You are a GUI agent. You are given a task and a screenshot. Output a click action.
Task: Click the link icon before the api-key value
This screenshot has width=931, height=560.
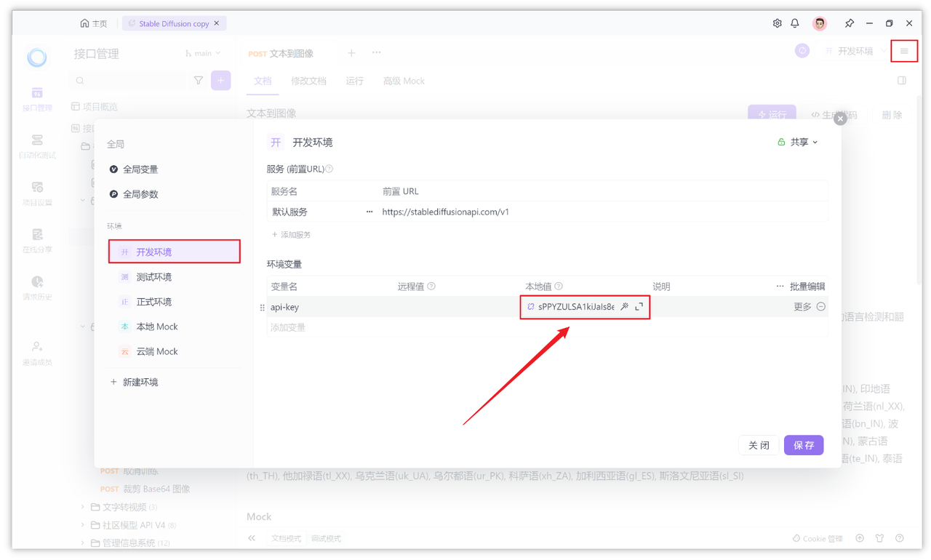coord(530,307)
